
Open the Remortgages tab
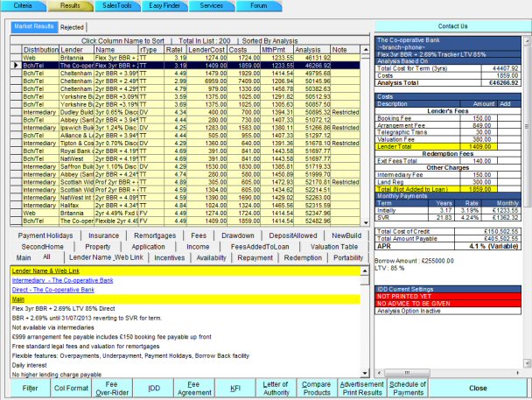tap(155, 235)
